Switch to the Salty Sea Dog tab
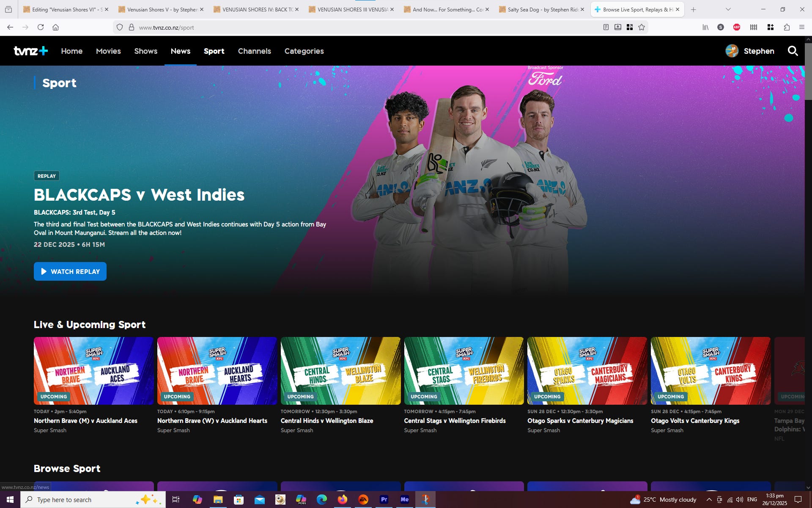812x508 pixels. click(x=541, y=9)
